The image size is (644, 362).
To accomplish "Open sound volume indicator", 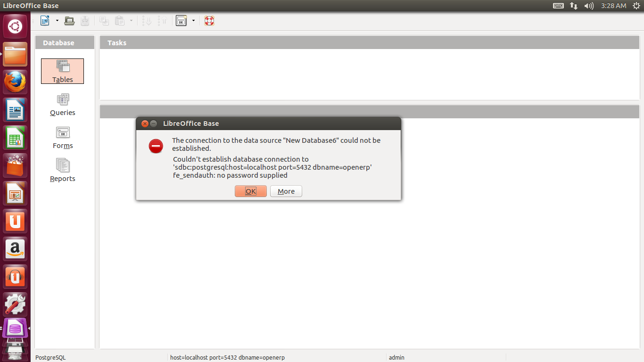I will pyautogui.click(x=589, y=6).
